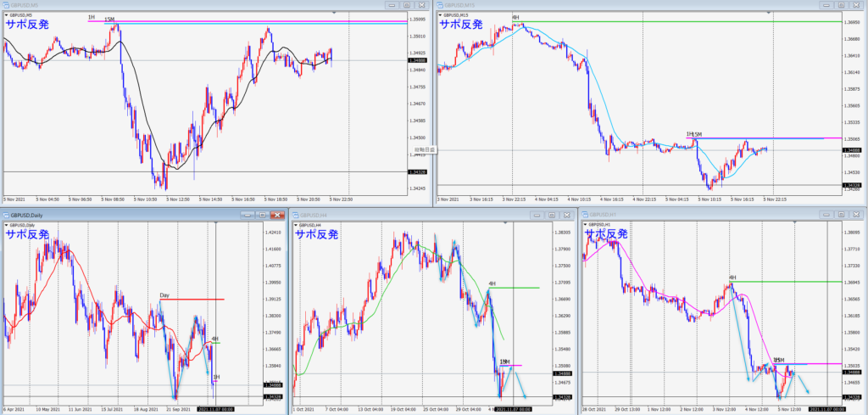Click the 2021.11.07 00:00 date label on Daily chart
This screenshot has height=415, width=868.
(x=215, y=408)
